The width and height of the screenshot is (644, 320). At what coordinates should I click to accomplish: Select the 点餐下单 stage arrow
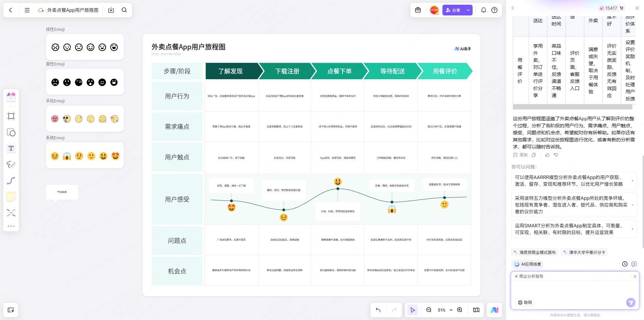[x=340, y=71]
